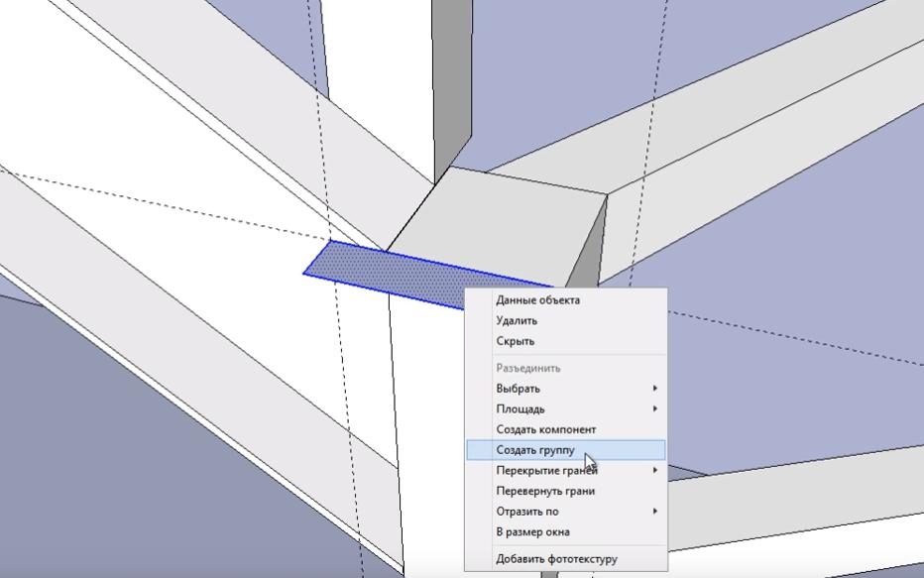Select В размер окна to zoom extents
924x578 pixels.
[532, 532]
